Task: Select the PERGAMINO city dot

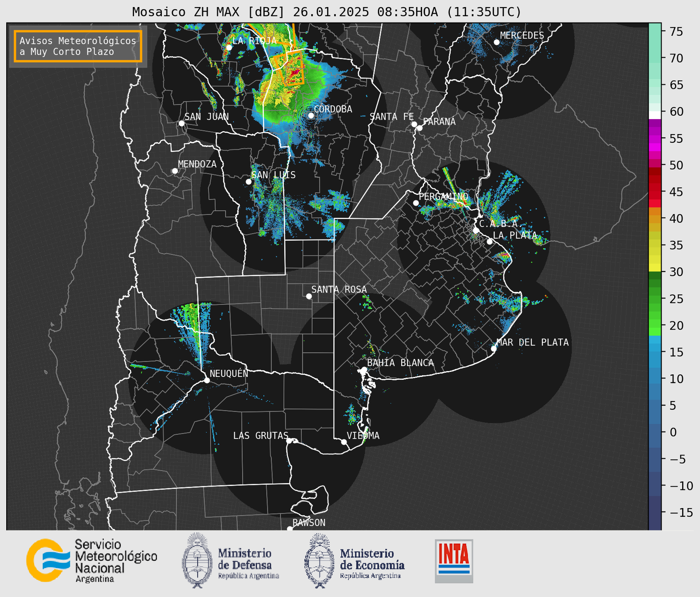Action: pyautogui.click(x=416, y=203)
